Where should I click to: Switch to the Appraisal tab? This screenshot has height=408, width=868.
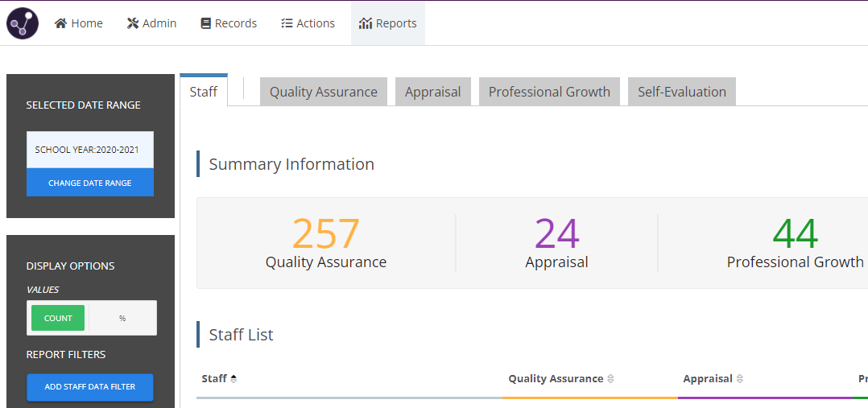[x=432, y=92]
